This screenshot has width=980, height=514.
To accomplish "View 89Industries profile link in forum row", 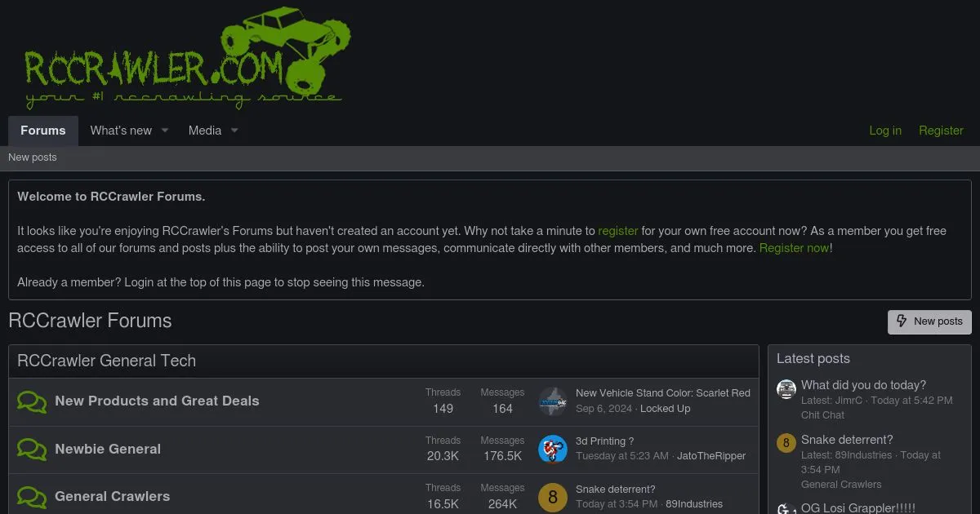I will 694,504.
